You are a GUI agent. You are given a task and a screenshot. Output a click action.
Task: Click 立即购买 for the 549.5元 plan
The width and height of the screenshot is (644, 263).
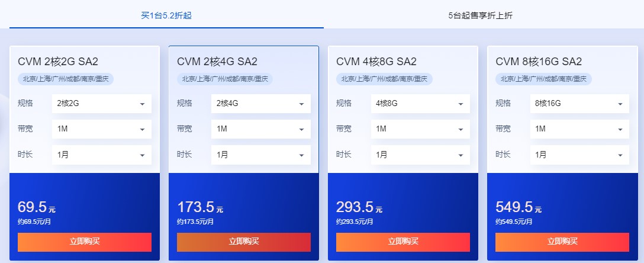562,242
